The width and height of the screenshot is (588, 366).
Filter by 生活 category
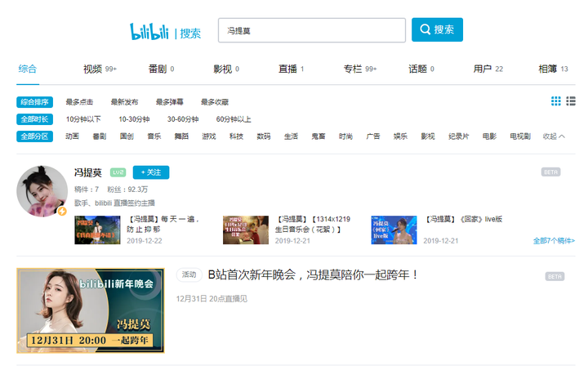pyautogui.click(x=291, y=136)
